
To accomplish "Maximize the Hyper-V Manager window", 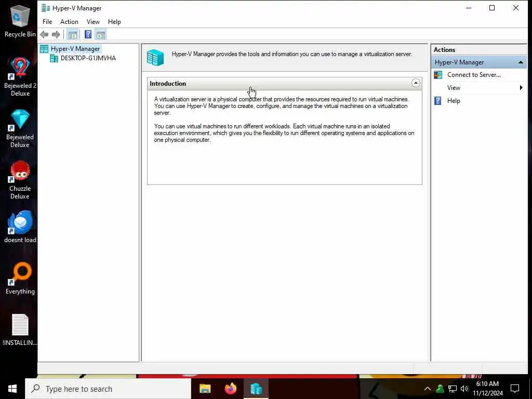I will [491, 8].
